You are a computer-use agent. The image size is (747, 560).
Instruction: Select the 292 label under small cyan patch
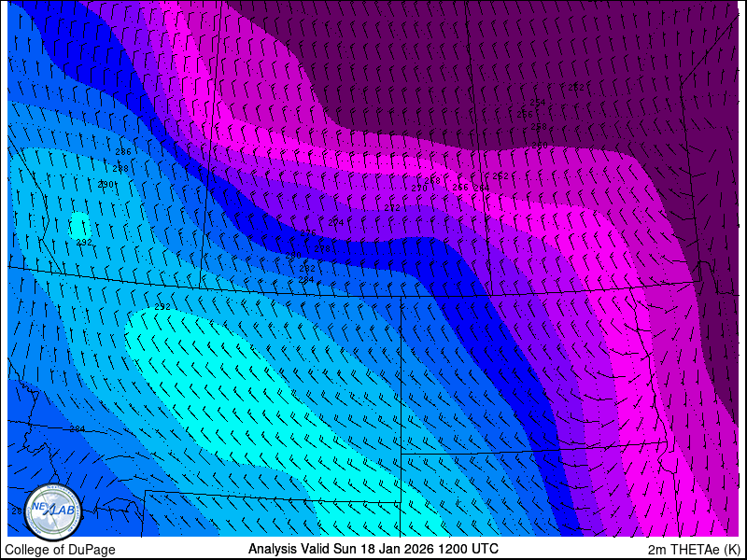84,243
